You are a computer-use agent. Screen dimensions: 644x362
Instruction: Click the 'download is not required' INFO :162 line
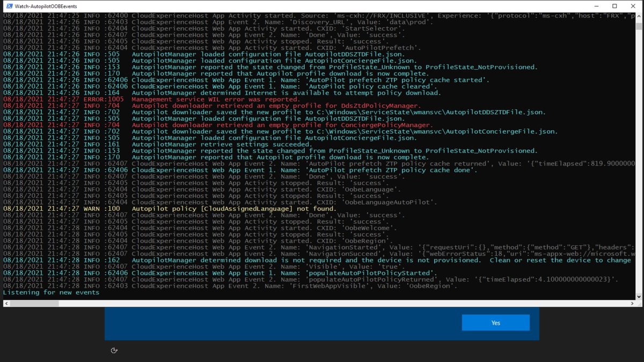pos(317,260)
